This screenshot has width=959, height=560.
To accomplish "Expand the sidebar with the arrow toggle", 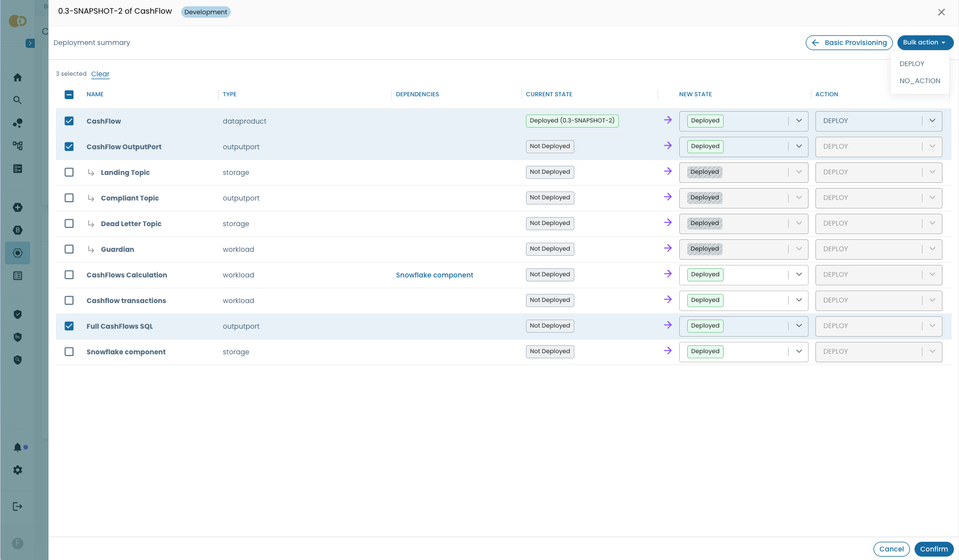I will [30, 43].
